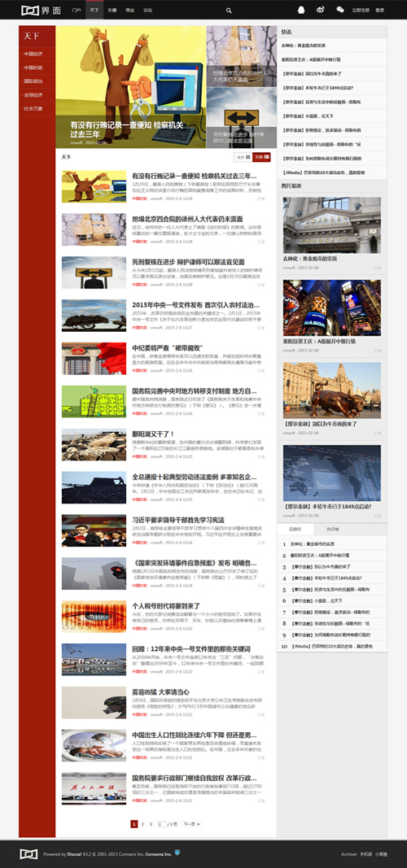Open WeChat icon in top bar
This screenshot has height=868, width=407.
pyautogui.click(x=340, y=10)
